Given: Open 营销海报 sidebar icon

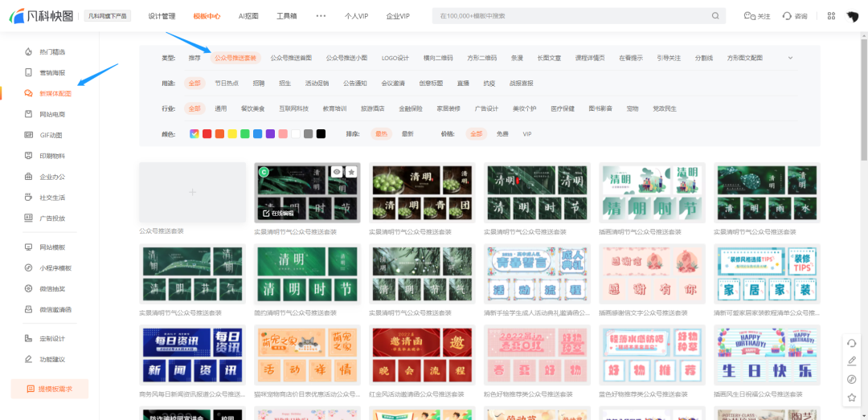Looking at the screenshot, I should pyautogui.click(x=29, y=72).
